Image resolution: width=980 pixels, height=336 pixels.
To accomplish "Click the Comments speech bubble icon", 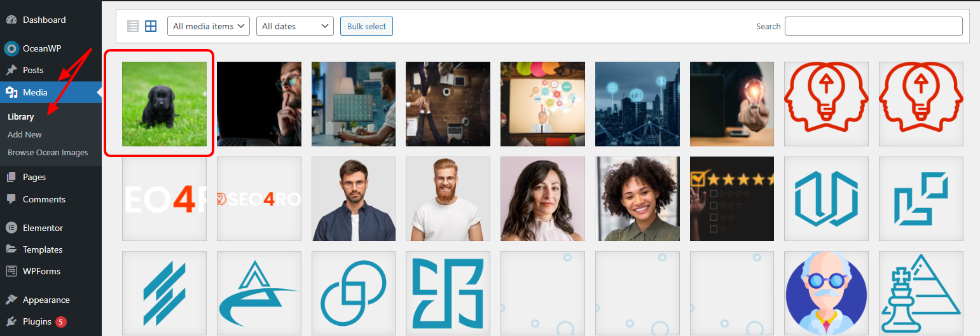I will click(11, 199).
